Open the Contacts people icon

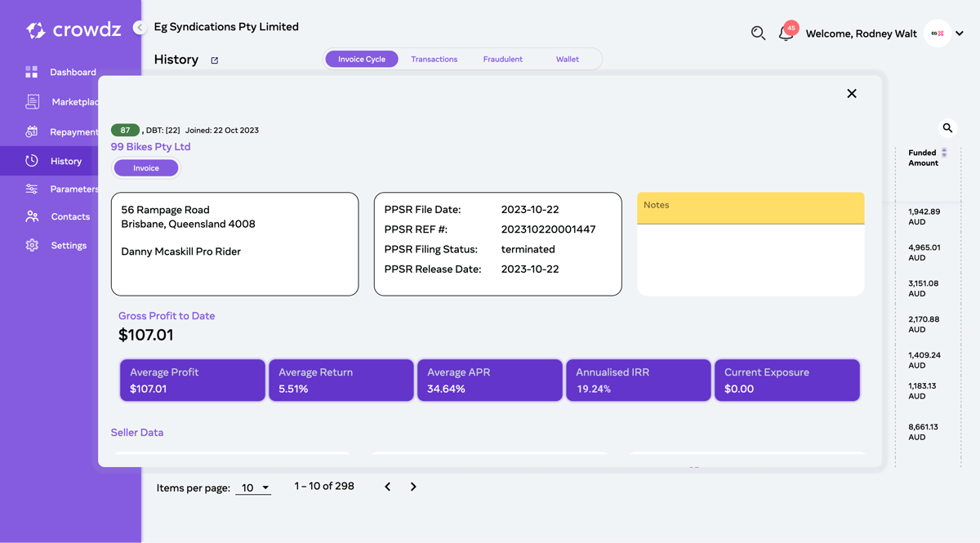click(x=32, y=216)
